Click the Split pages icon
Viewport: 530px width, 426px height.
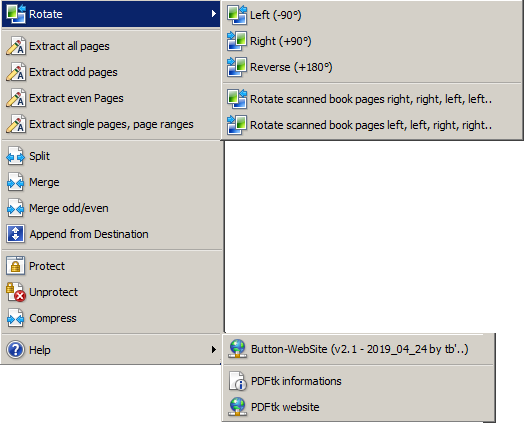[x=16, y=156]
